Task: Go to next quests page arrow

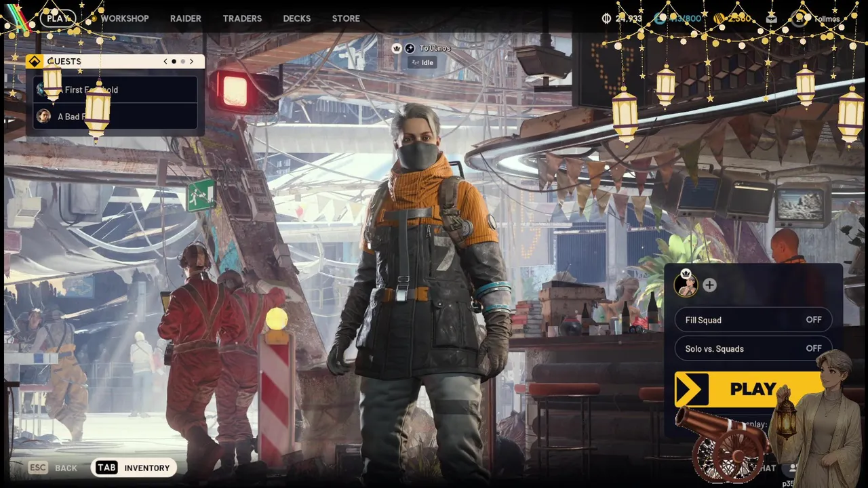Action: pos(191,62)
